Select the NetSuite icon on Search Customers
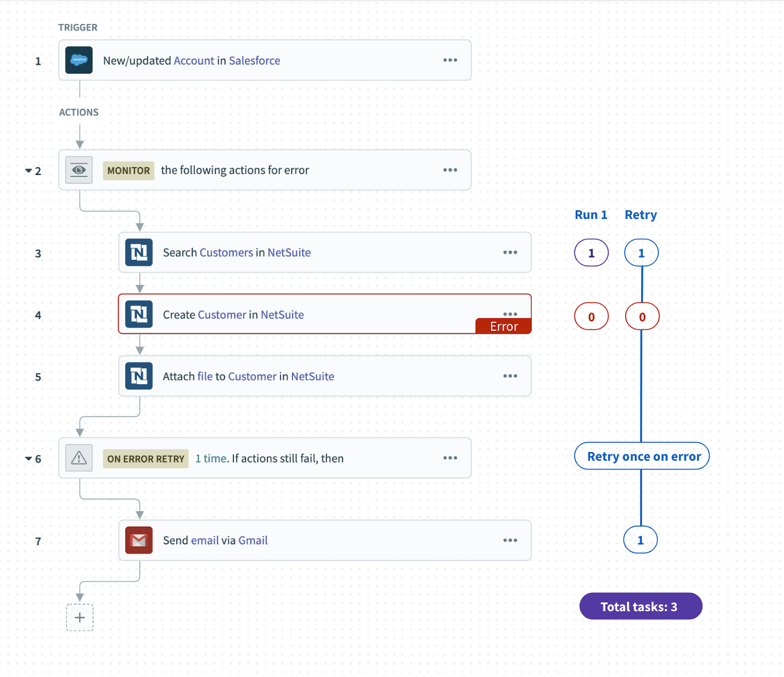The image size is (784, 677). point(139,252)
